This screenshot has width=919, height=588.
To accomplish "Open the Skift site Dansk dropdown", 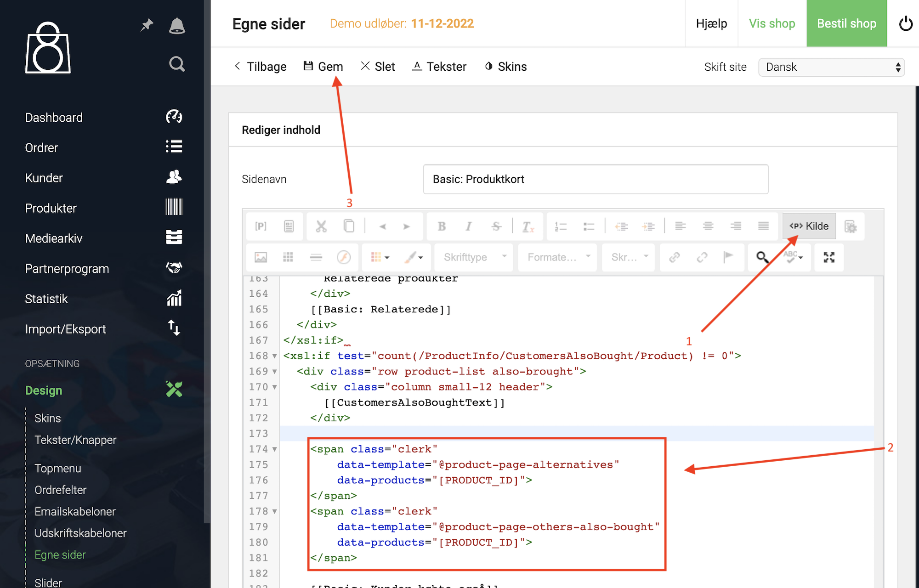I will point(831,67).
